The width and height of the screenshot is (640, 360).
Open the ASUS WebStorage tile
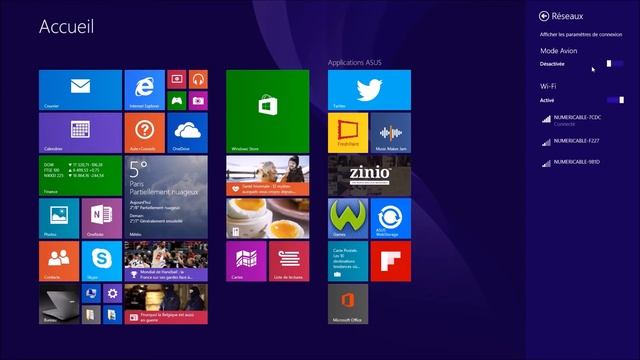pyautogui.click(x=391, y=218)
